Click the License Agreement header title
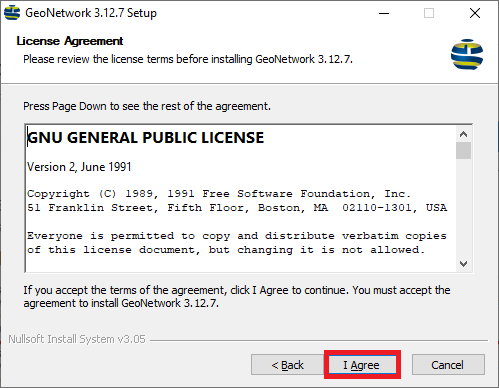The width and height of the screenshot is (499, 388). [x=70, y=41]
